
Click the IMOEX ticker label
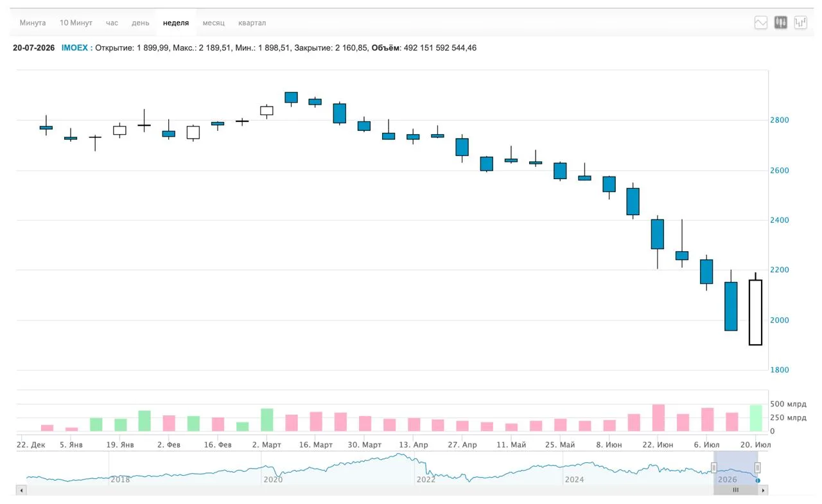click(74, 48)
